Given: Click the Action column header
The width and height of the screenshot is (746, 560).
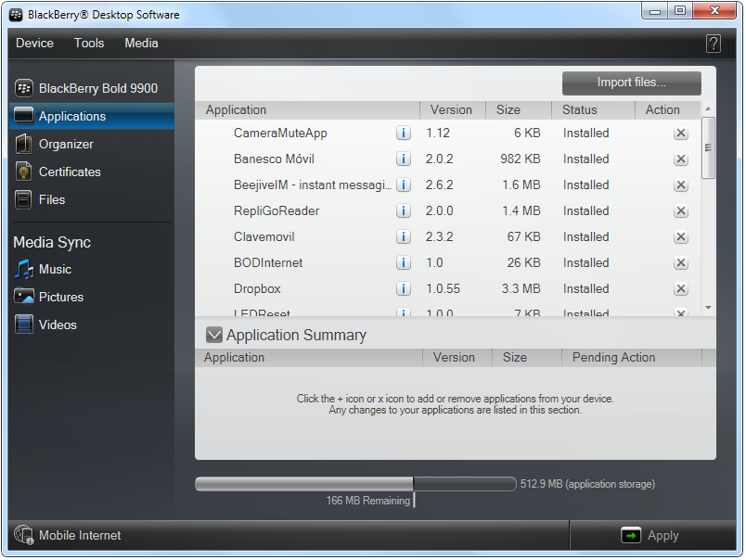Looking at the screenshot, I should click(x=668, y=109).
